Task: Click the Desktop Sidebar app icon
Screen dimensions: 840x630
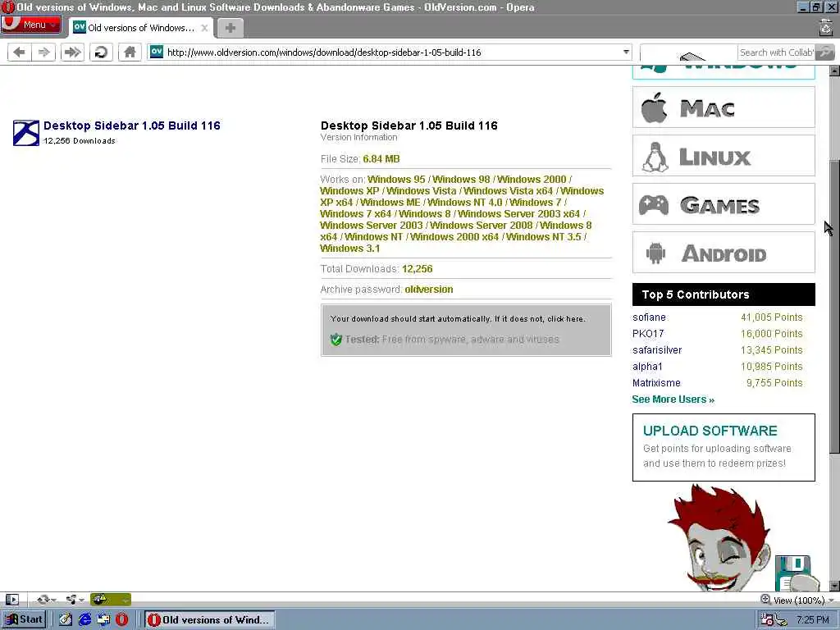Action: [x=26, y=133]
